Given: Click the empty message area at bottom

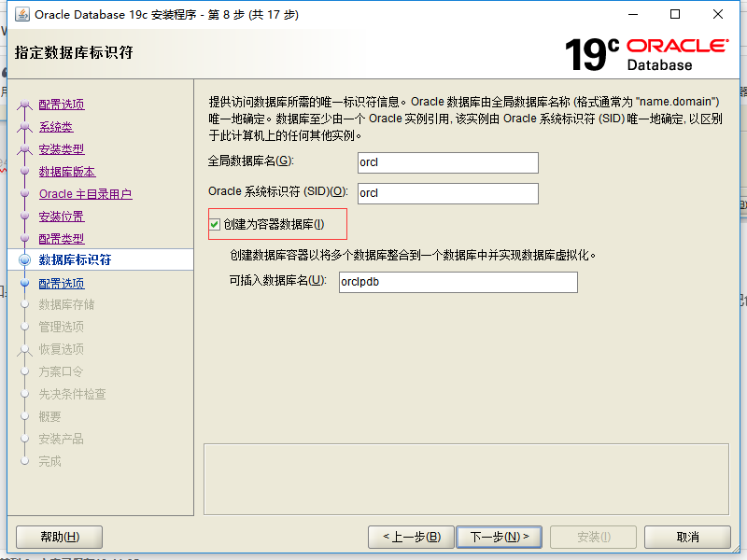Looking at the screenshot, I should click(x=466, y=479).
